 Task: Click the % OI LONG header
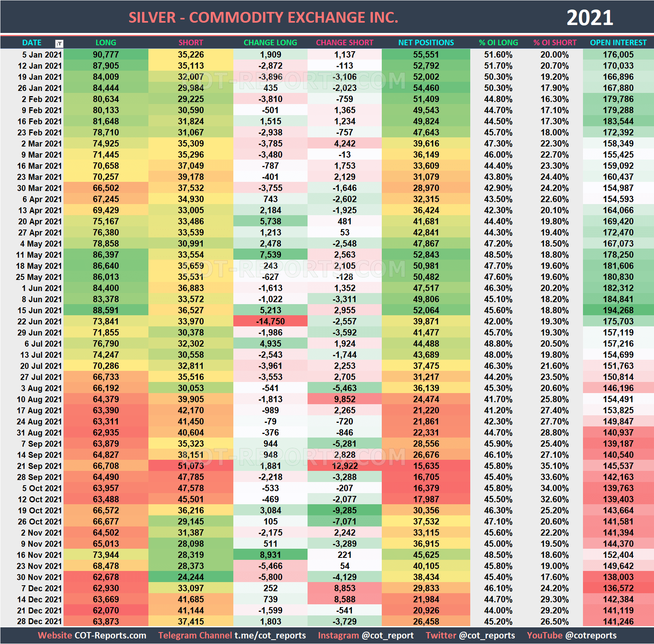tap(498, 42)
